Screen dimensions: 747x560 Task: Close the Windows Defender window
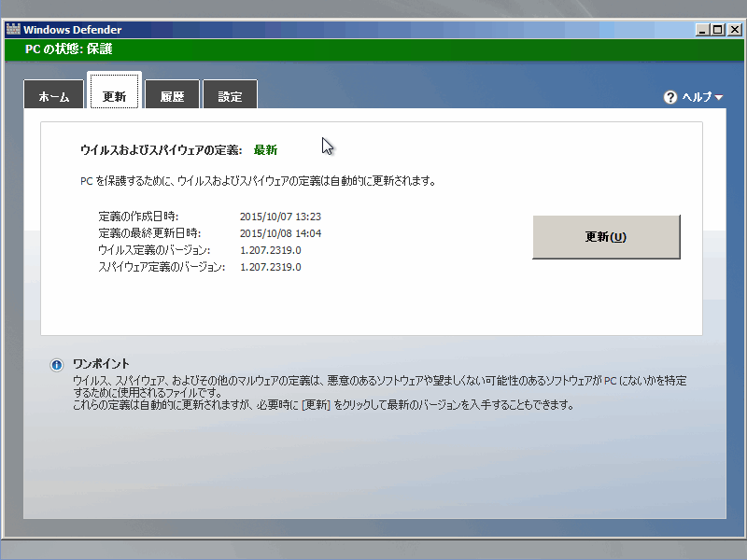pyautogui.click(x=735, y=30)
